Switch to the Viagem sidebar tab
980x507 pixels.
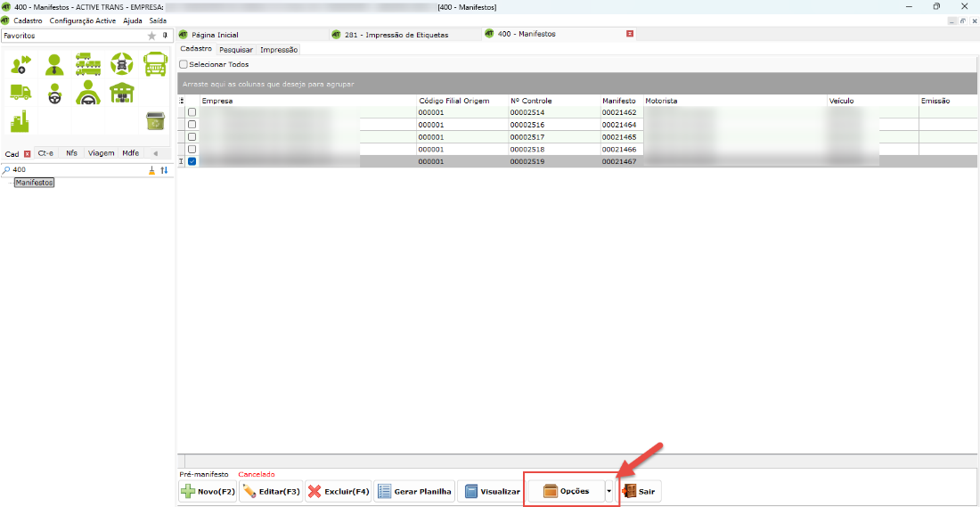coord(101,153)
